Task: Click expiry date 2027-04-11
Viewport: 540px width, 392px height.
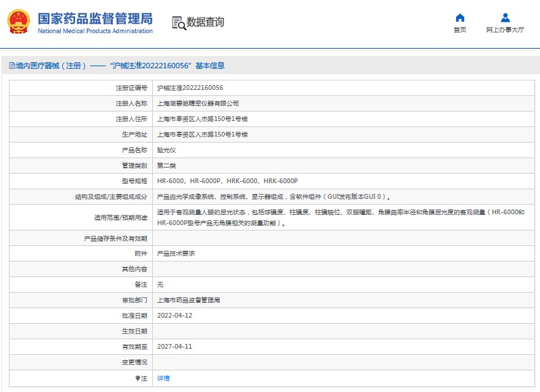Action: click(175, 347)
